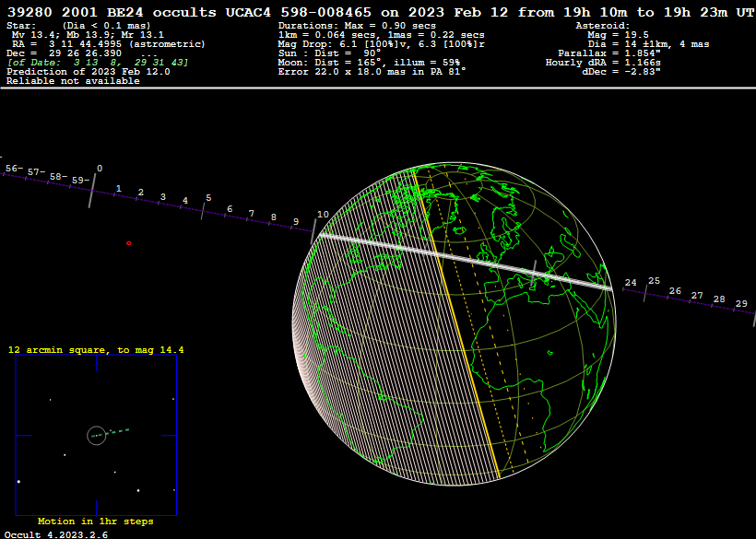Click 'Sun : Dist = 90°' line
Viewport: 756px width, 539px height.
[329, 53]
